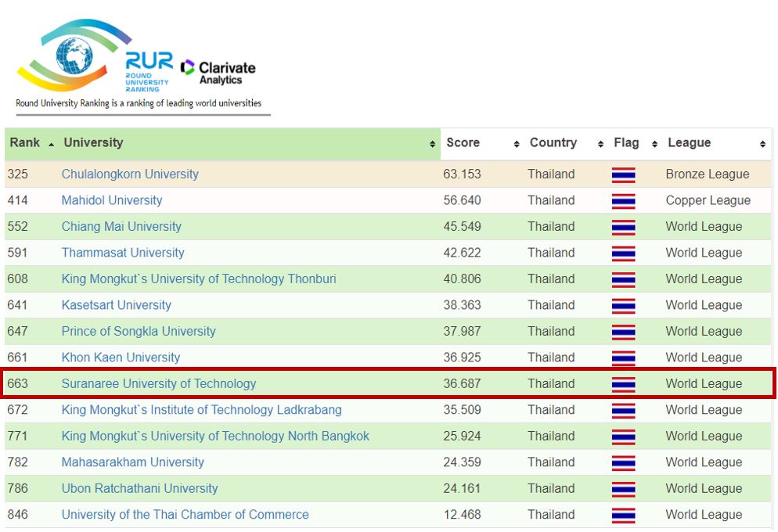Open King Mongkut's University of Technology Thonburi link
Screen dimensions: 778x532
click(x=199, y=279)
